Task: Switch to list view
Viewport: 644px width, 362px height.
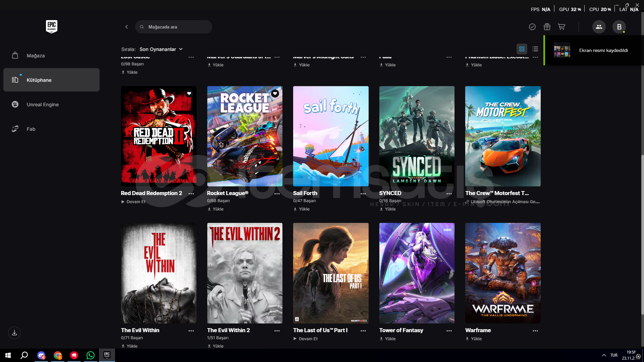Action: (535, 49)
